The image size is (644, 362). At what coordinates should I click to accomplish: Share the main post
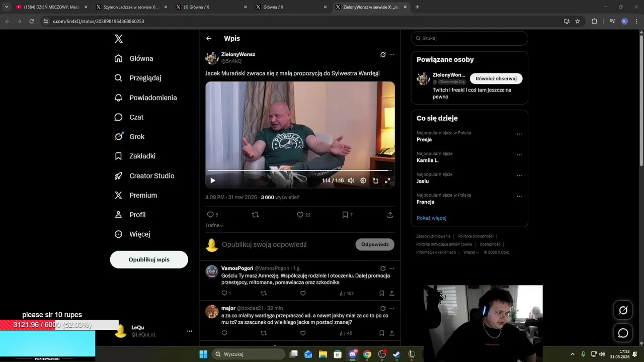(x=390, y=215)
